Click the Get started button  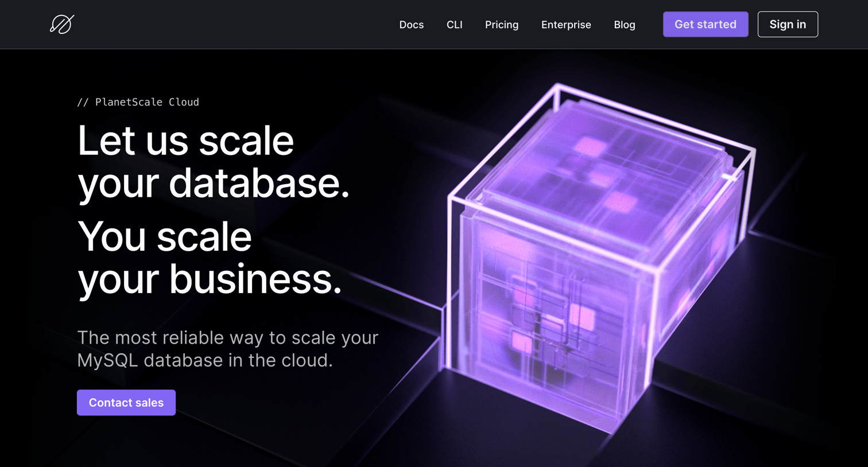click(x=706, y=24)
